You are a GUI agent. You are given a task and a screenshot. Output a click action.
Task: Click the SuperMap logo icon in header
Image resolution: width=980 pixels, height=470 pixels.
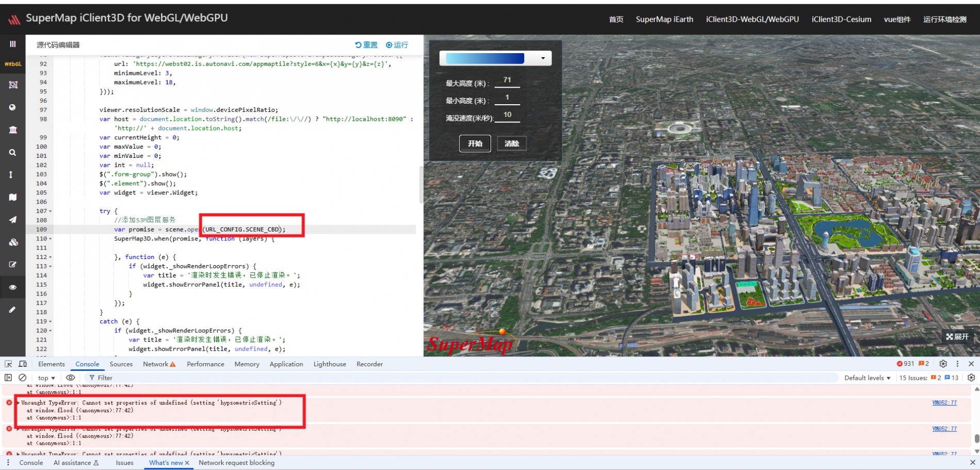coord(14,19)
